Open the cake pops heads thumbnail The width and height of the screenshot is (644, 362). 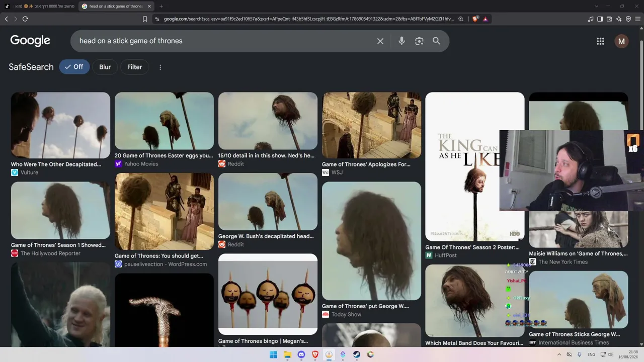click(x=268, y=294)
